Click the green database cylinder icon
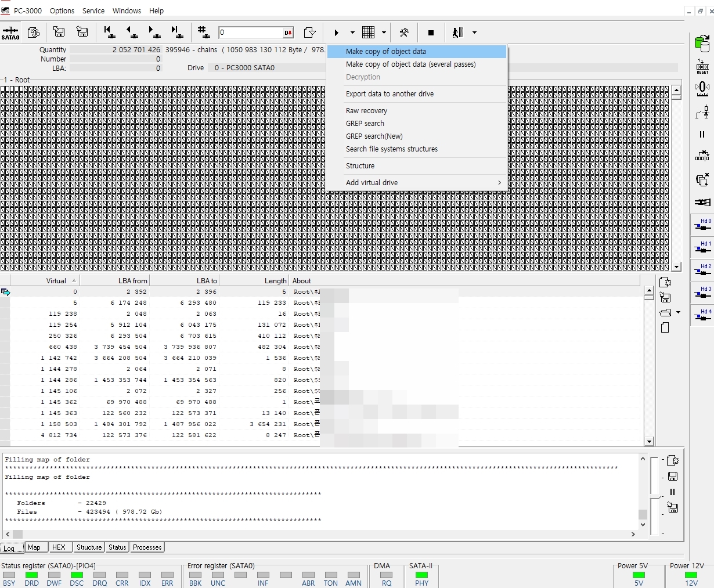The height and width of the screenshot is (588, 714). click(702, 43)
